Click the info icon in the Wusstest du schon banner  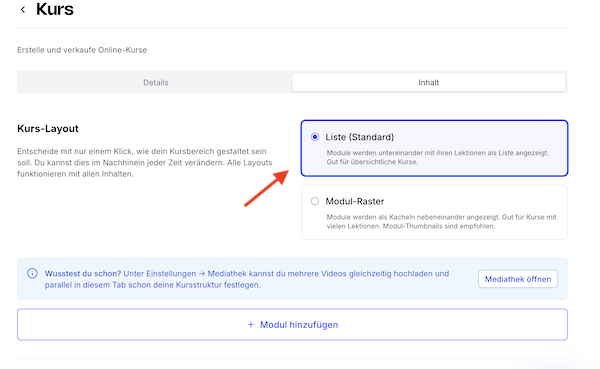pyautogui.click(x=32, y=273)
